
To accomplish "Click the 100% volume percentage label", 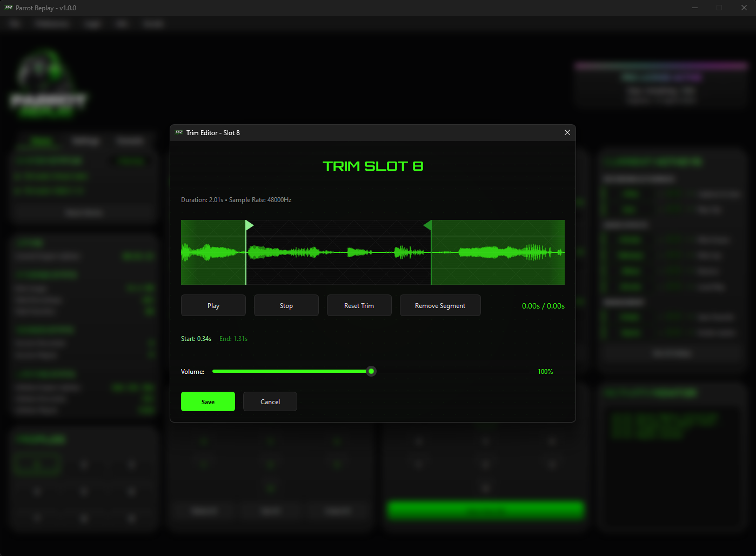I will pos(545,371).
